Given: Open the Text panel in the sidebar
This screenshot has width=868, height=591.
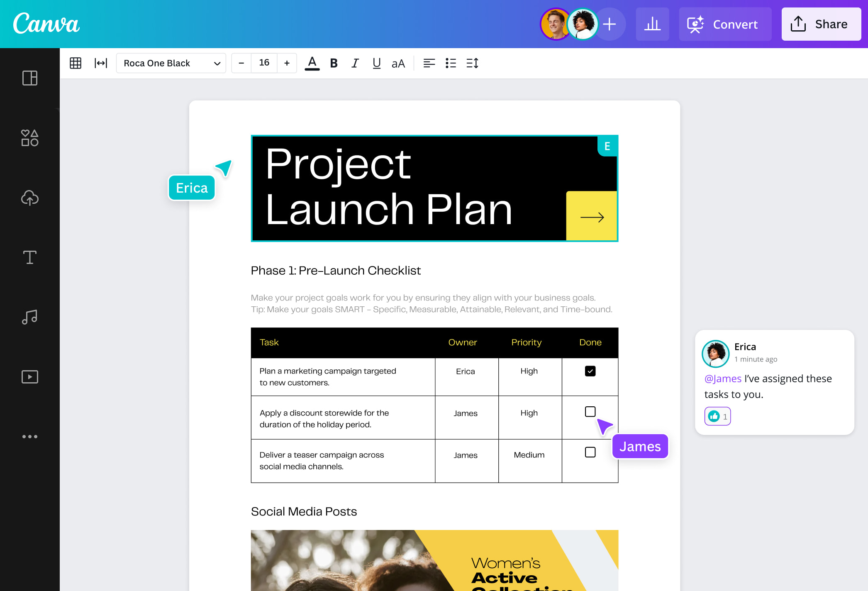Looking at the screenshot, I should (29, 257).
